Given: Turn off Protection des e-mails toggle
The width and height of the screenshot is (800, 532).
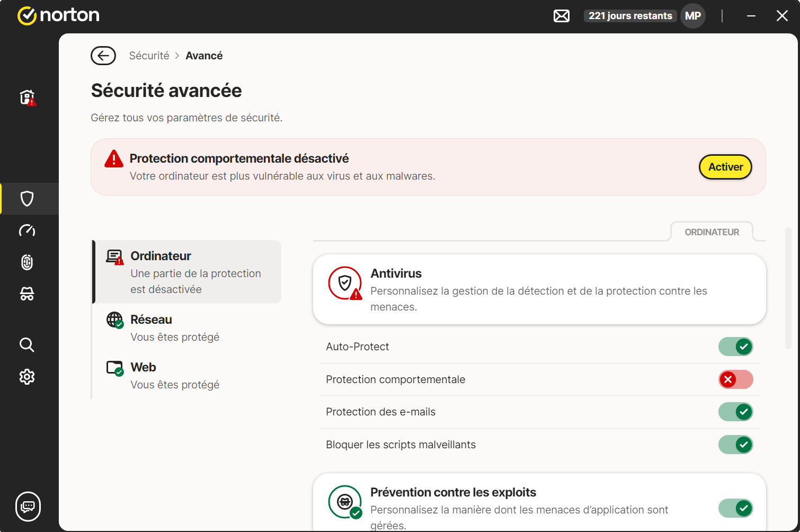Looking at the screenshot, I should pos(735,412).
